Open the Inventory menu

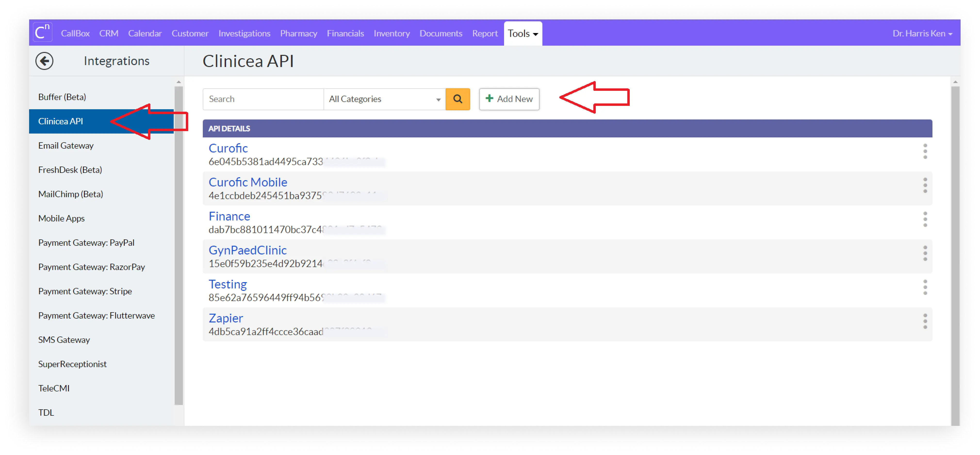coord(392,34)
